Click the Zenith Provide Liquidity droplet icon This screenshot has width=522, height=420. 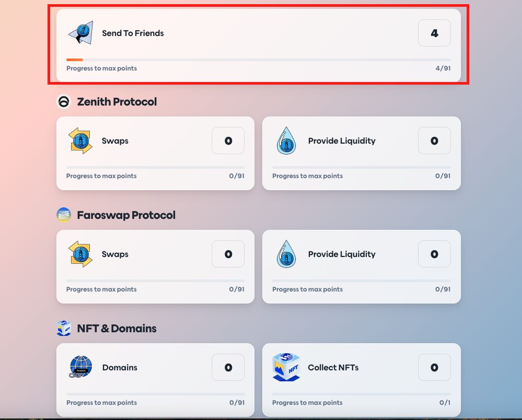[286, 141]
